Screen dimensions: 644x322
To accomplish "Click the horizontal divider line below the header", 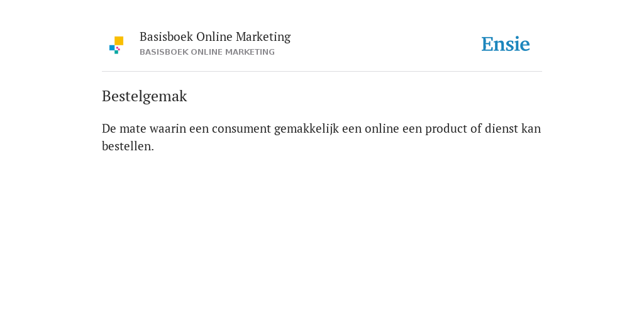I will tap(322, 72).
